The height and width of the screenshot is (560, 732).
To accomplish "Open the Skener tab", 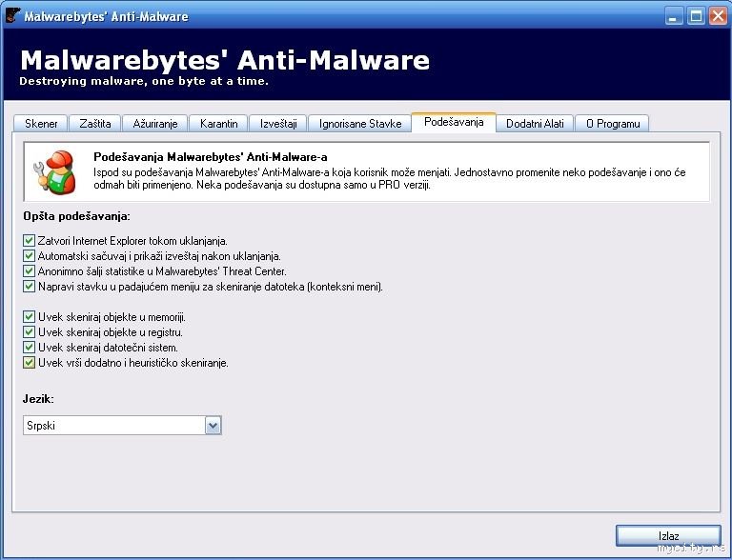I will 41,124.
